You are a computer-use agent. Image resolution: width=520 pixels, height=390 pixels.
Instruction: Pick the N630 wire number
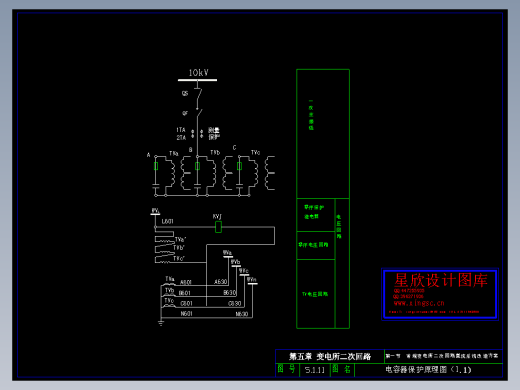pos(242,314)
